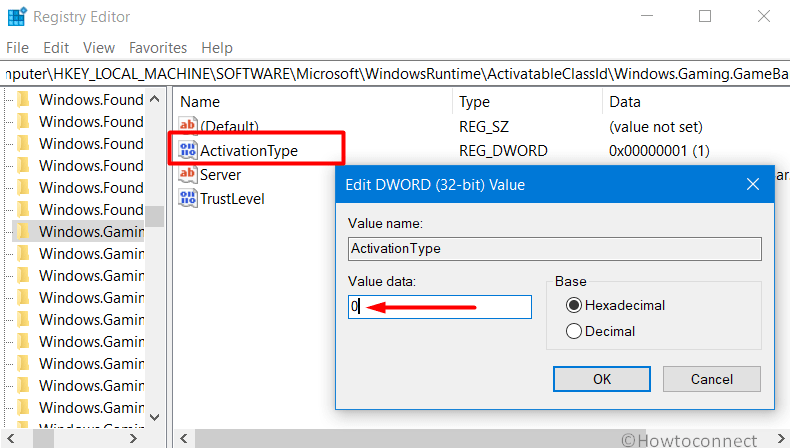The width and height of the screenshot is (790, 448).
Task: Click the (value not set) data cell
Action: coord(655,126)
